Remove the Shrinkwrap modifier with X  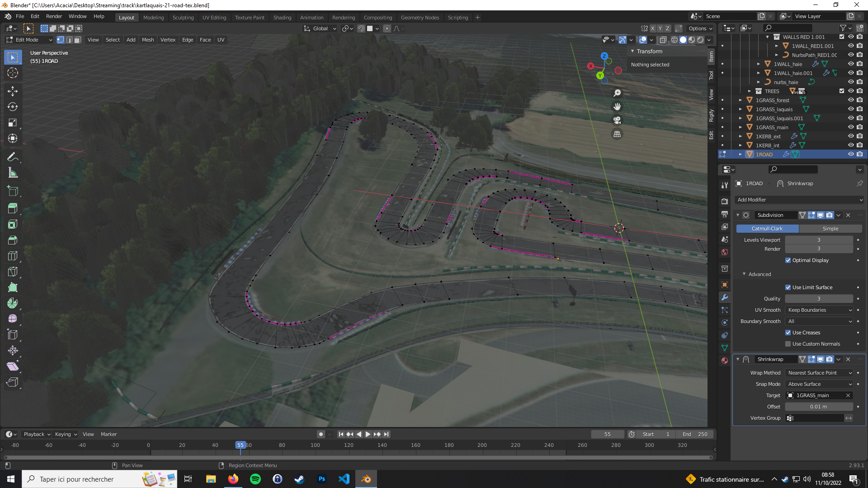pos(848,359)
